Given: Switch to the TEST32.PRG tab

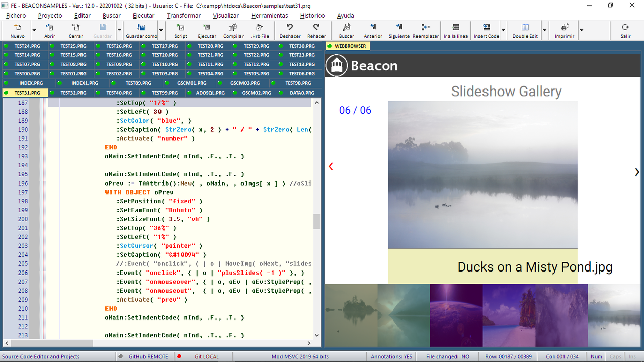Looking at the screenshot, I should [71, 93].
